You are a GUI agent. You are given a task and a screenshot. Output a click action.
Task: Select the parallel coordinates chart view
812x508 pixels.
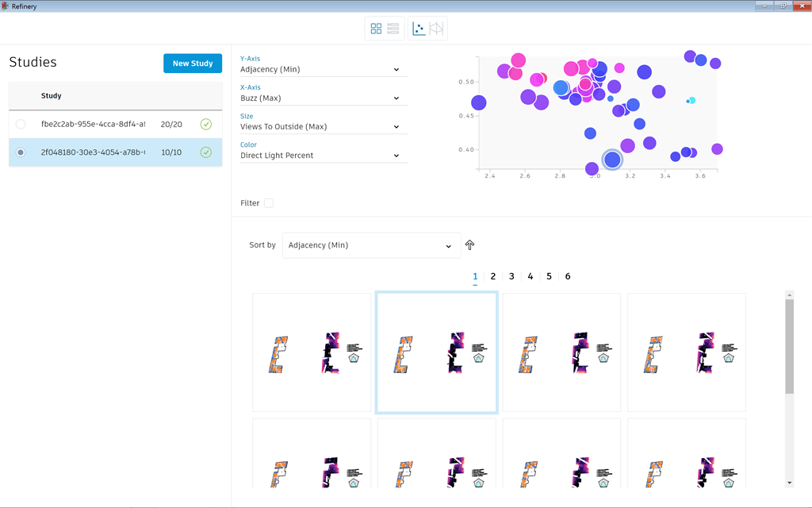(436, 29)
